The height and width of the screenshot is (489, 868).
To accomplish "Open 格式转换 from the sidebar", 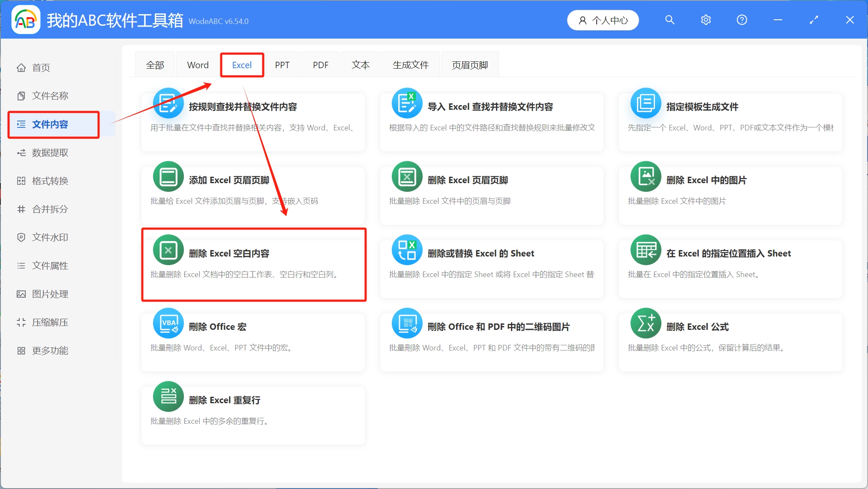I will (x=49, y=181).
